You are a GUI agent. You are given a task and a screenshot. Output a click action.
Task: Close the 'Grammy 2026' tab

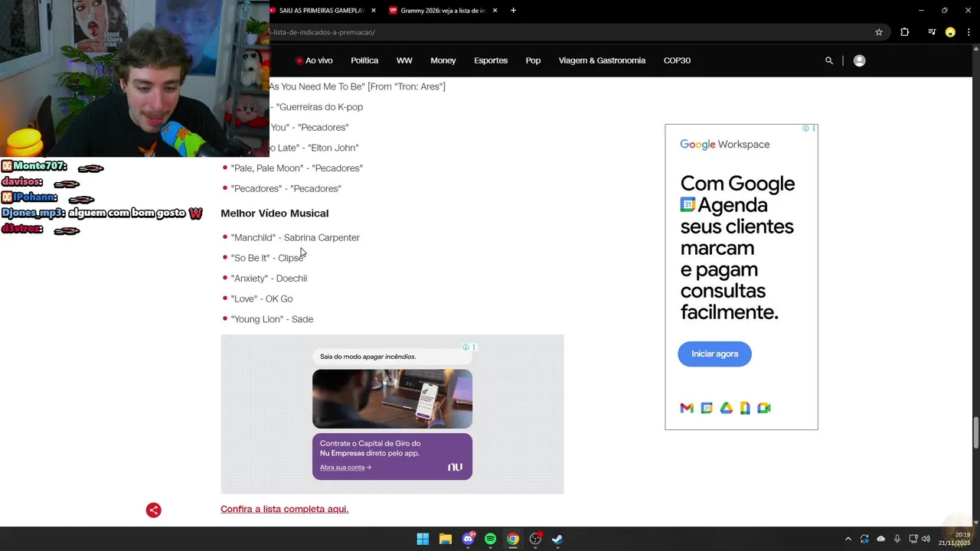click(x=495, y=10)
